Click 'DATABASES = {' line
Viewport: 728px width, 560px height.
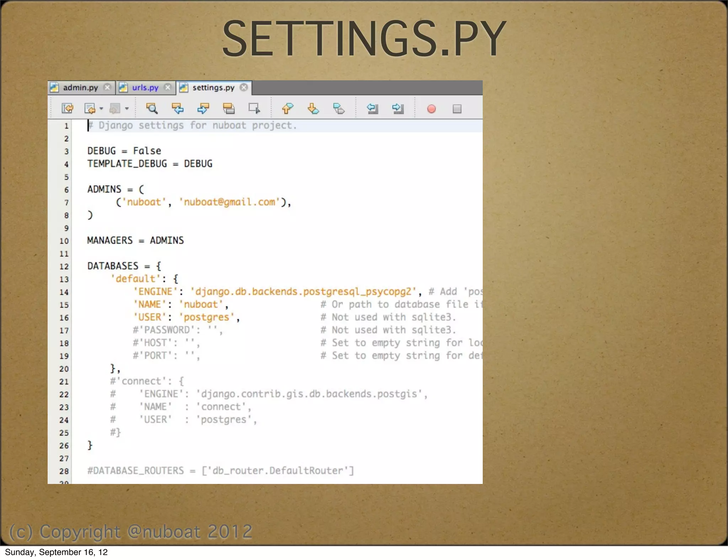coord(124,266)
